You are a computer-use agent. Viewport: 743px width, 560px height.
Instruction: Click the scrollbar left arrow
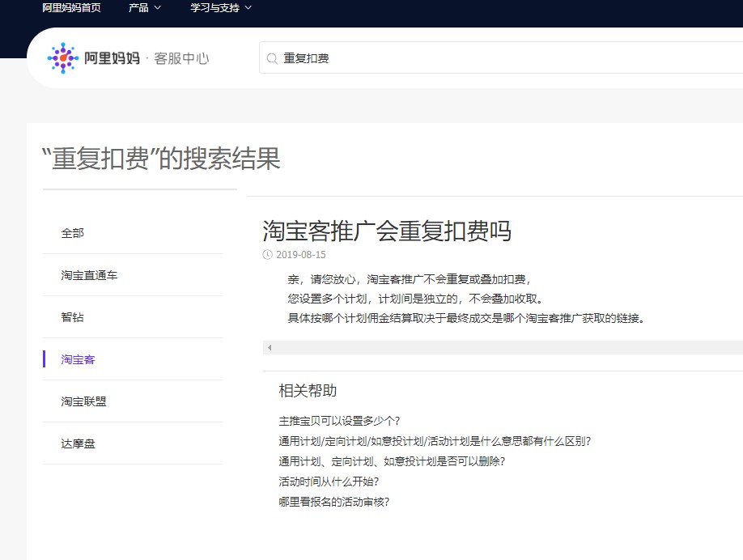[270, 348]
